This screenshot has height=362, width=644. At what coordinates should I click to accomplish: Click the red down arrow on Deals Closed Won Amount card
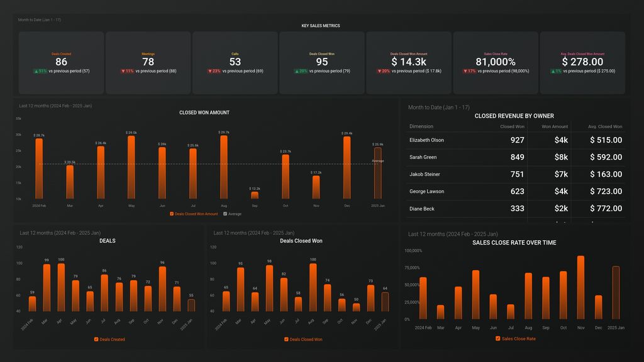(x=379, y=72)
